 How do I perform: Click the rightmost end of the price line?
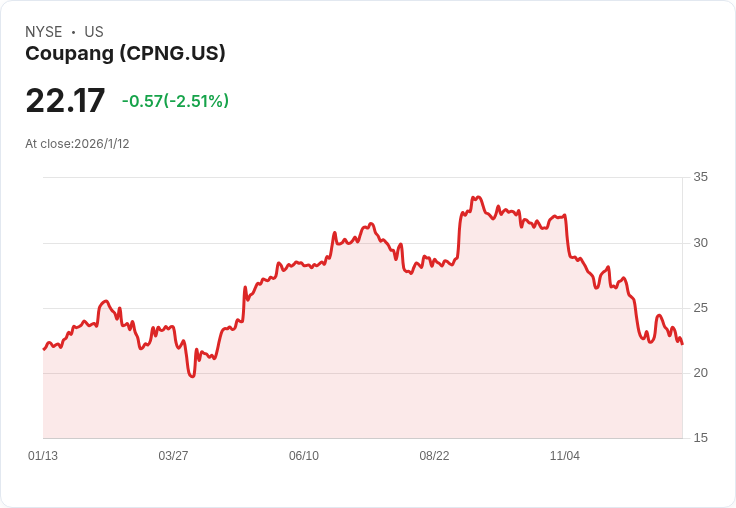click(682, 344)
